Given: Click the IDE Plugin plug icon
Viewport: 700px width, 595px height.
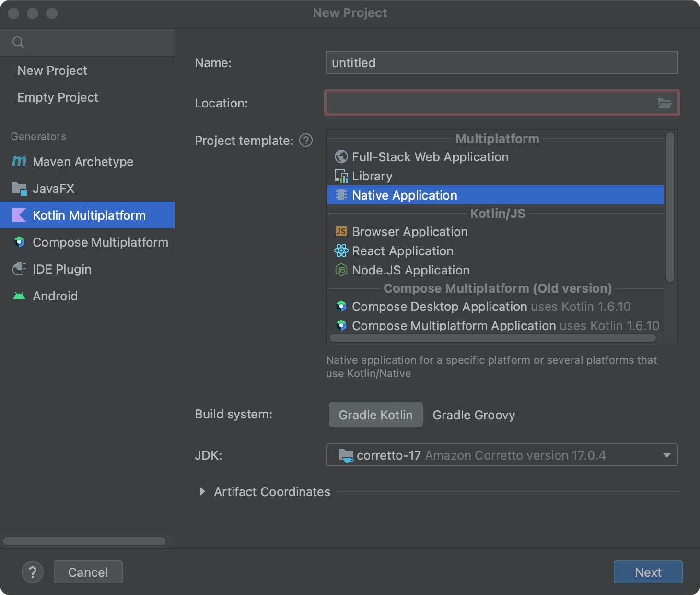Looking at the screenshot, I should pos(19,269).
